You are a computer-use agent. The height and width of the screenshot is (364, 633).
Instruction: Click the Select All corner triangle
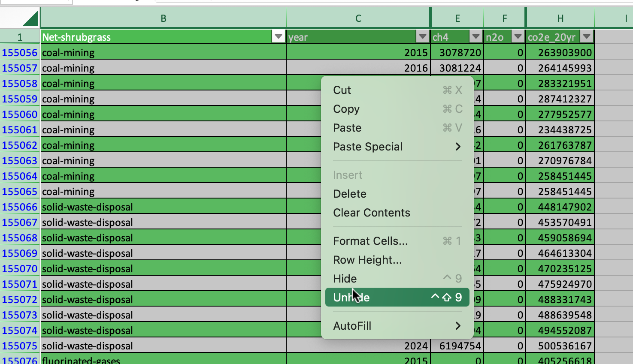pyautogui.click(x=30, y=19)
